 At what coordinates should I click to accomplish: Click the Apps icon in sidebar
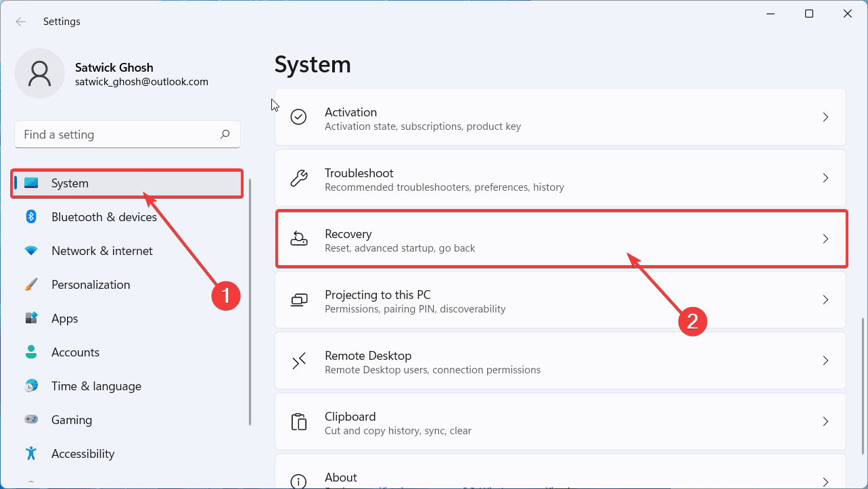click(x=31, y=318)
